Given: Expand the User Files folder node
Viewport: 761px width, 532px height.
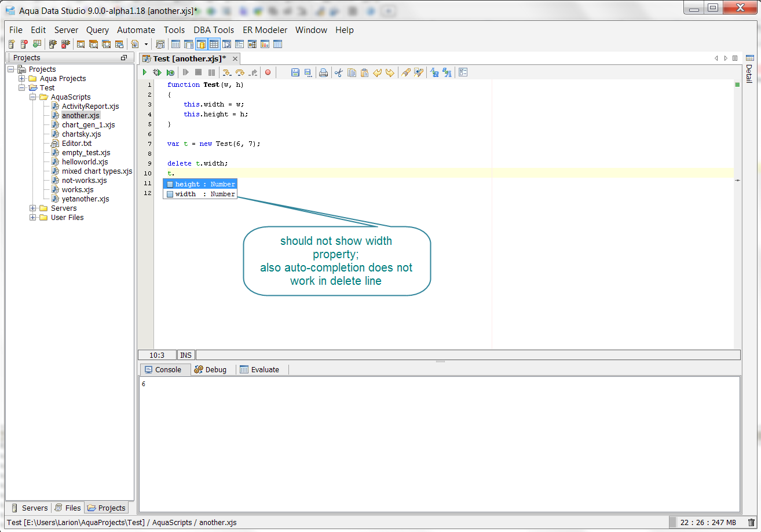Looking at the screenshot, I should pos(33,218).
